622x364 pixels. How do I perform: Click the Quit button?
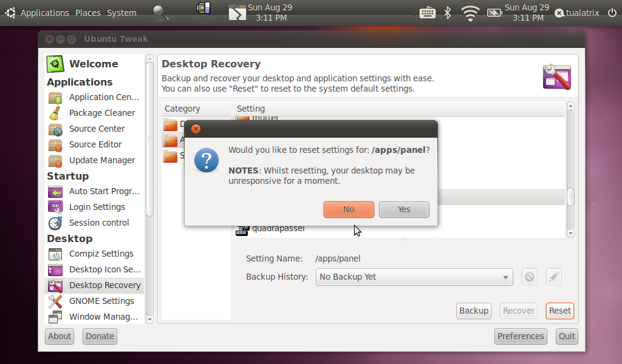click(567, 336)
